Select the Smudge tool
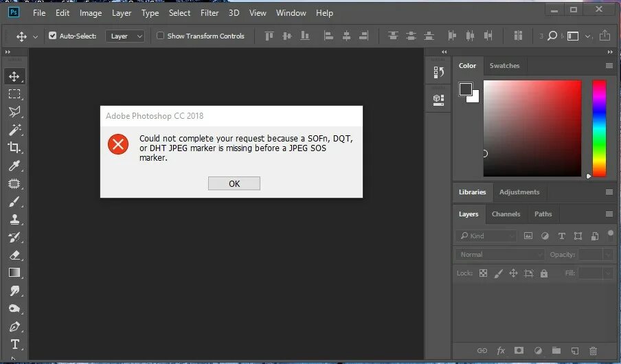 (x=14, y=291)
